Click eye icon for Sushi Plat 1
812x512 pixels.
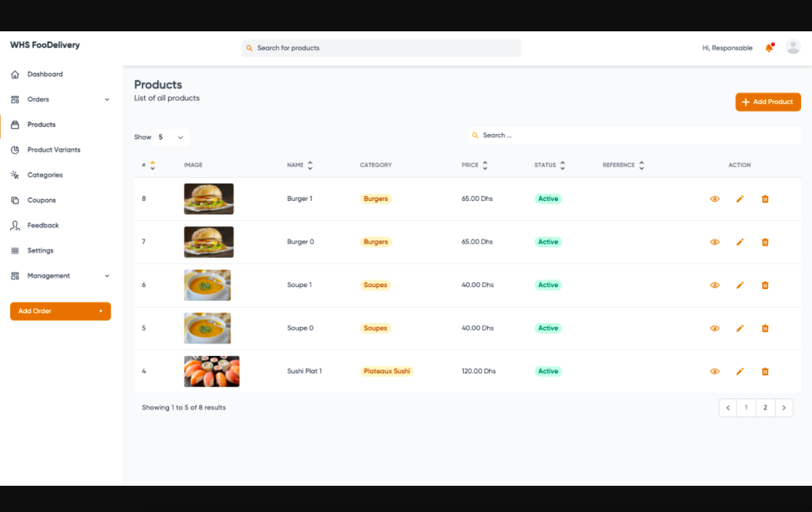click(x=714, y=371)
